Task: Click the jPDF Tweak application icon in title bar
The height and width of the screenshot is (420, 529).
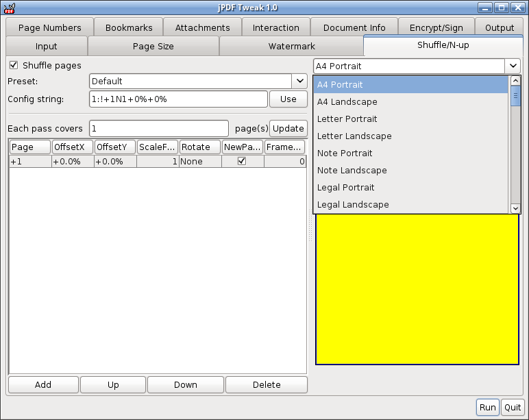Action: 10,8
